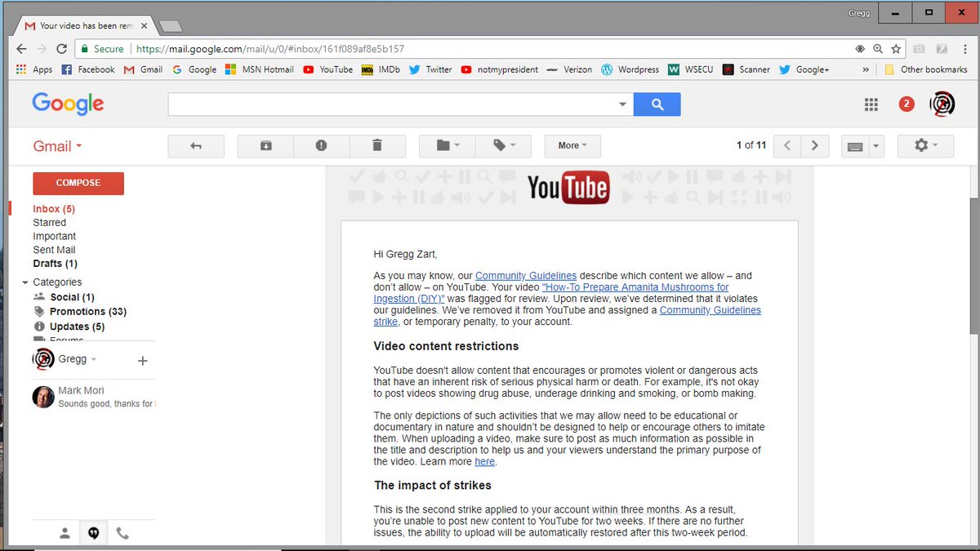Open the Twitter bookmark

coord(430,69)
